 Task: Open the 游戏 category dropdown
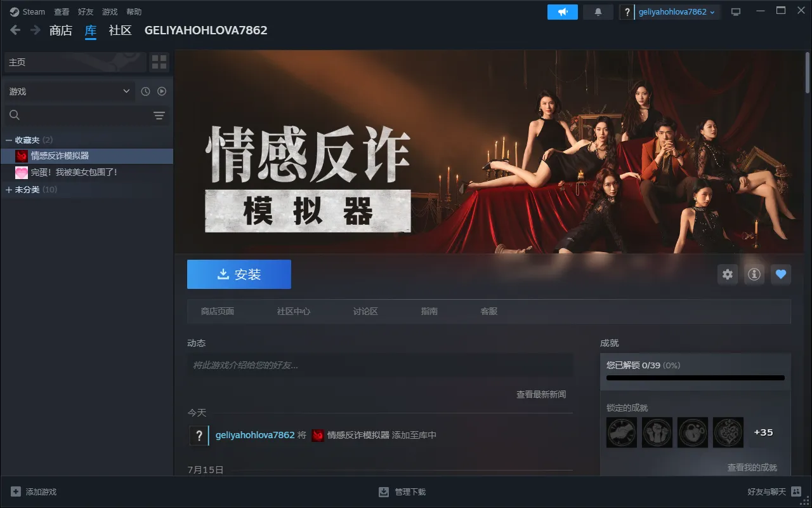[x=69, y=91]
